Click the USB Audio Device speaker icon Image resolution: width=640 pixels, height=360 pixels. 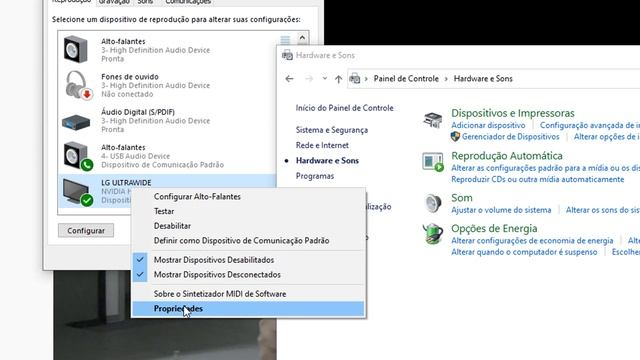(x=78, y=156)
